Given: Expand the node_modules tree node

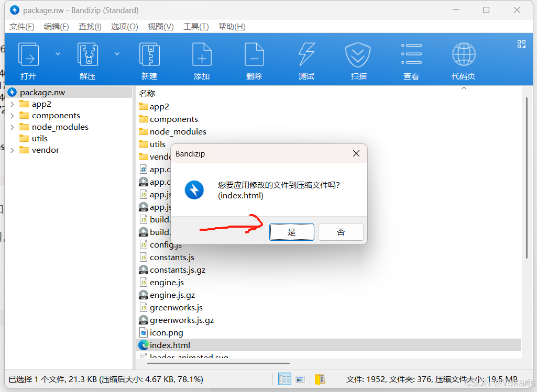Looking at the screenshot, I should (13, 127).
